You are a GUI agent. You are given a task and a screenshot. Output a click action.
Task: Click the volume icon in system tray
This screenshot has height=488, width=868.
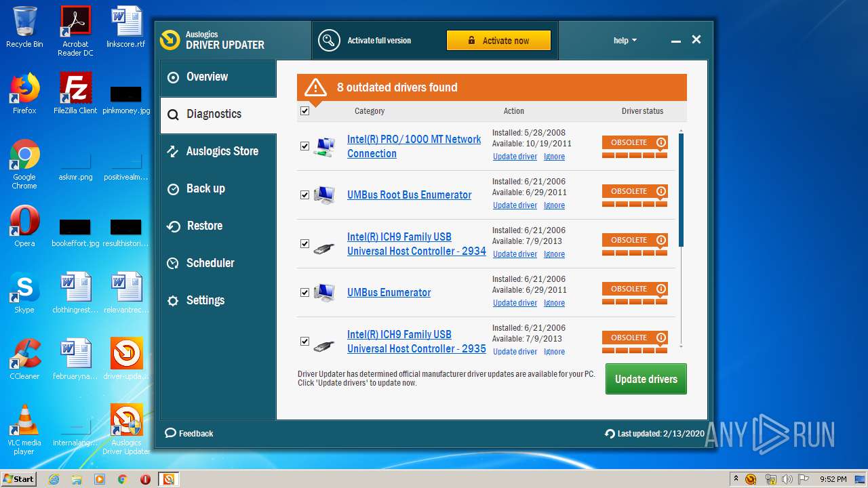point(789,479)
